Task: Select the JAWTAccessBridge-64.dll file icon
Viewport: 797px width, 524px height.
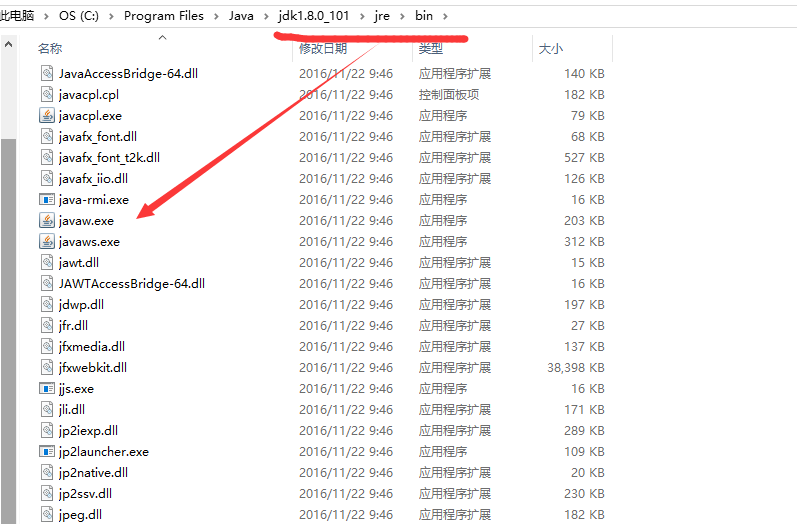Action: pyautogui.click(x=47, y=283)
